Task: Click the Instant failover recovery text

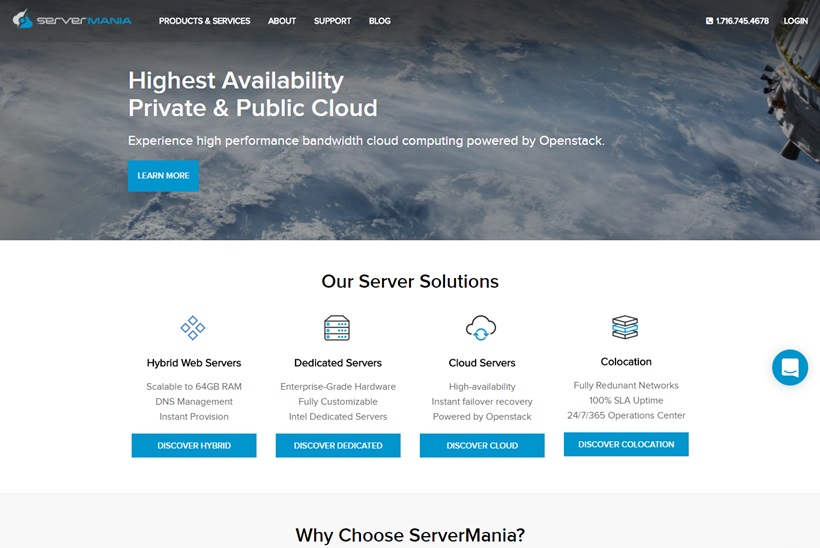Action: point(482,402)
